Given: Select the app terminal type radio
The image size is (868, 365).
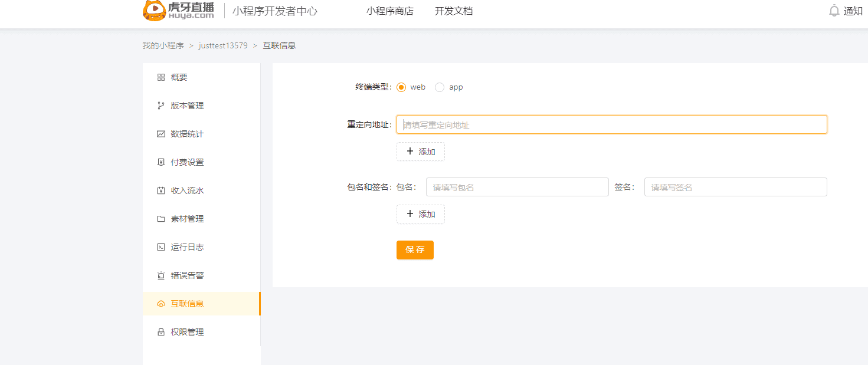Looking at the screenshot, I should pyautogui.click(x=440, y=87).
